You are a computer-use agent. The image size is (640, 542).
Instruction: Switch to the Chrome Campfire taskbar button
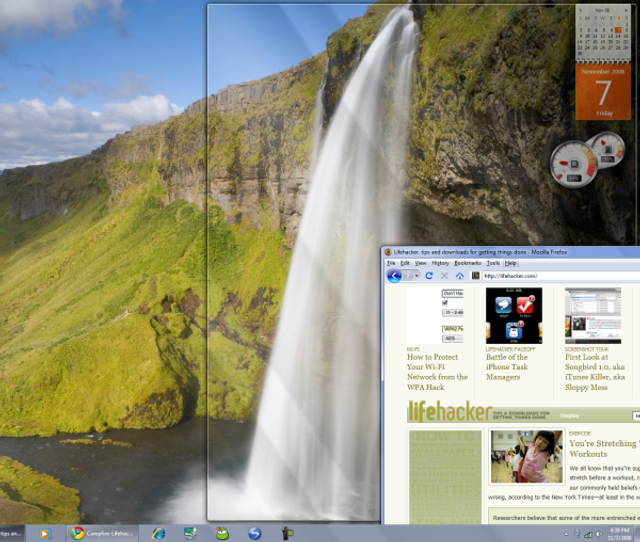(x=102, y=533)
